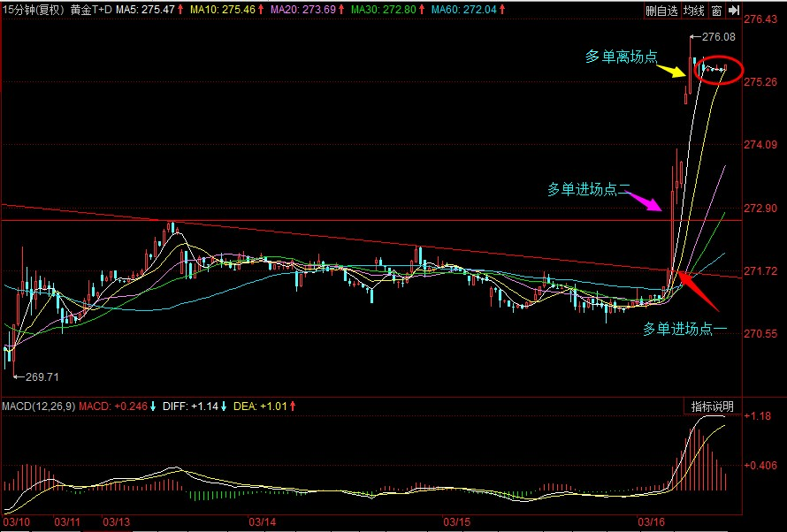This screenshot has width=787, height=532.
Task: Click the 275.26 price axis label
Action: (x=760, y=81)
